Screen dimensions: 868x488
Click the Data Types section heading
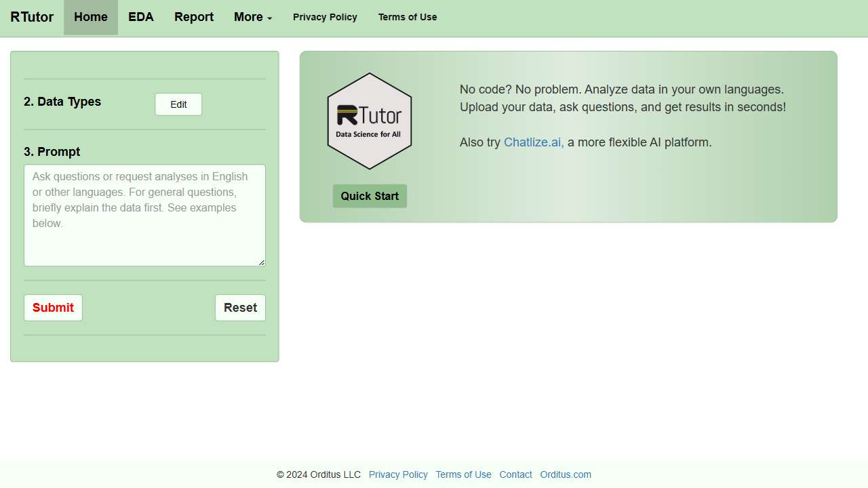[62, 102]
